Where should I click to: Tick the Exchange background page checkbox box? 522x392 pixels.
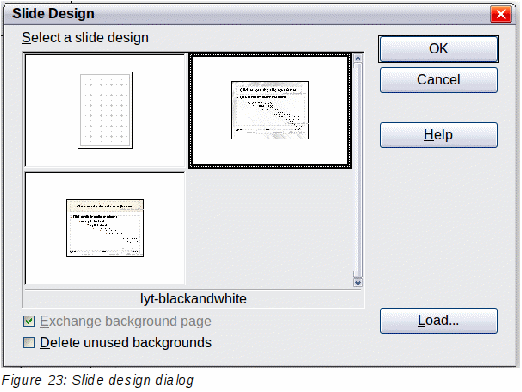[29, 321]
